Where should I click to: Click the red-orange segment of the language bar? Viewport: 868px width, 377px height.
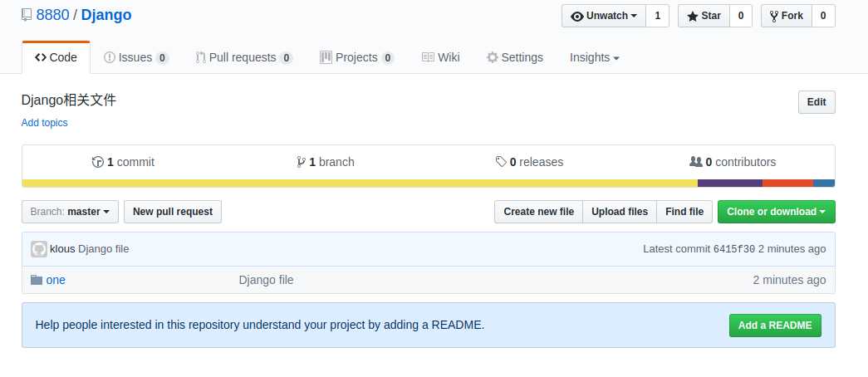tap(787, 184)
